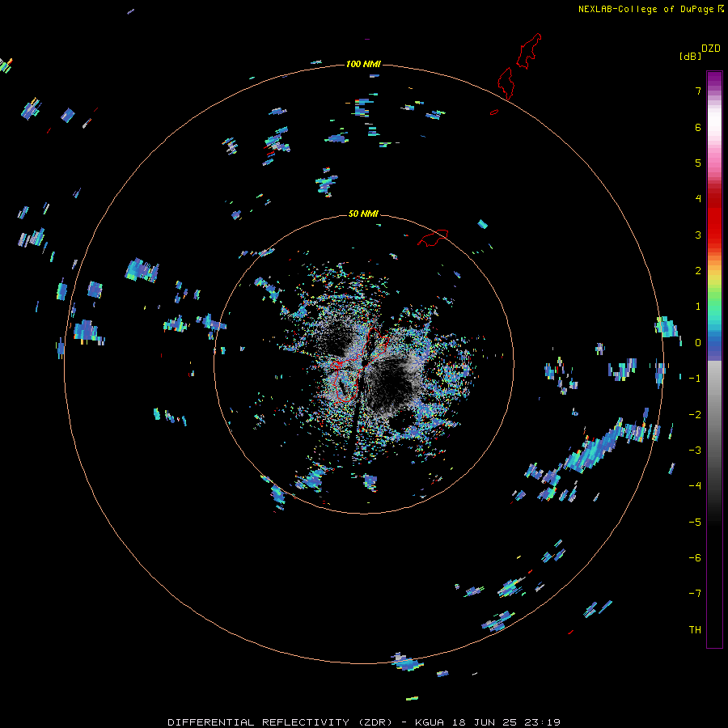Click the -1 value on the dB scale
The image size is (728, 728).
coord(695,379)
